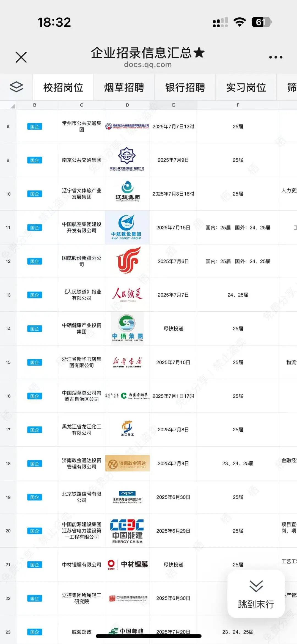Select the deadline cell 2025年7月10日

tap(173, 362)
